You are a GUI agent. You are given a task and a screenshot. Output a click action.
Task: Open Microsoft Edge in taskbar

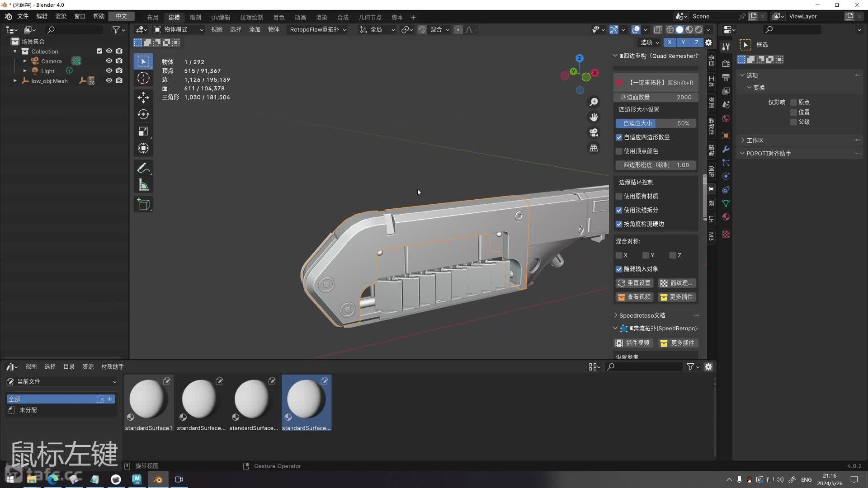click(x=53, y=479)
